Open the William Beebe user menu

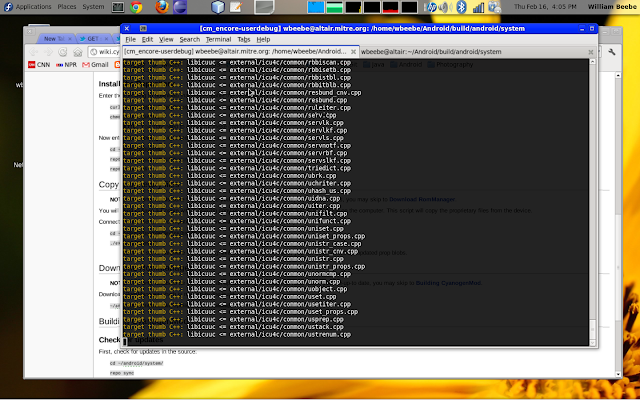(x=612, y=7)
